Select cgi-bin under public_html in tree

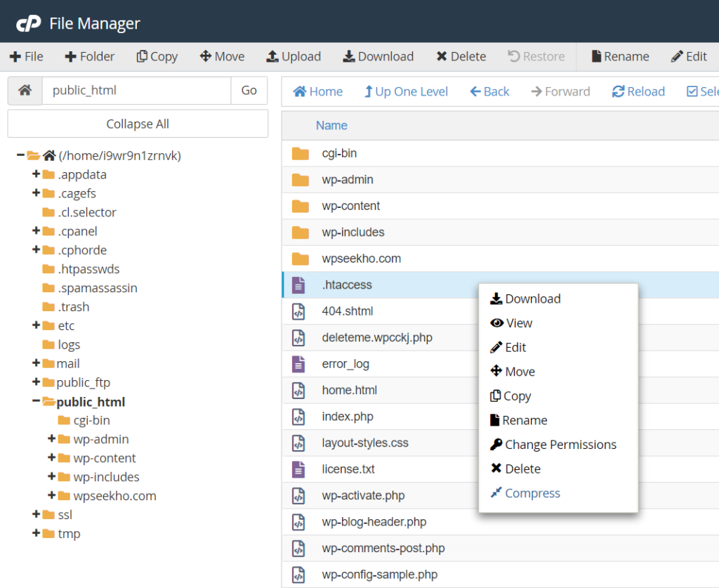click(91, 420)
